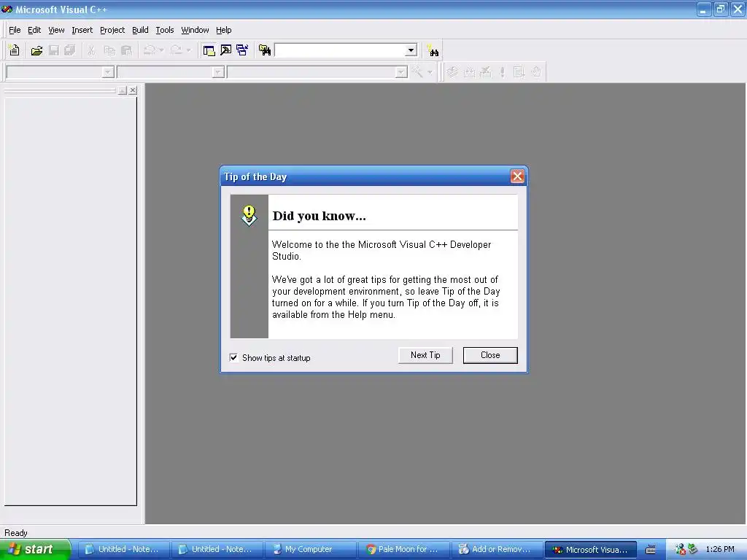Toggle the Workspace window icon
This screenshot has height=560, width=747.
tap(209, 50)
